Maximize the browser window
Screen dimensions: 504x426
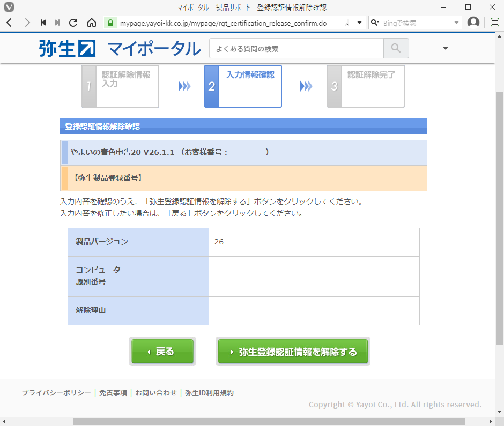468,7
